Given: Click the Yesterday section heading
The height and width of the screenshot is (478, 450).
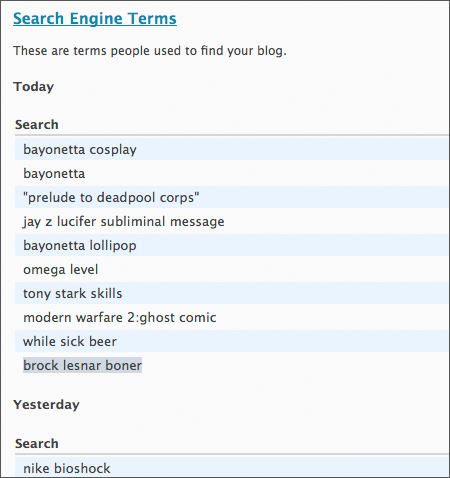Looking at the screenshot, I should [x=46, y=405].
